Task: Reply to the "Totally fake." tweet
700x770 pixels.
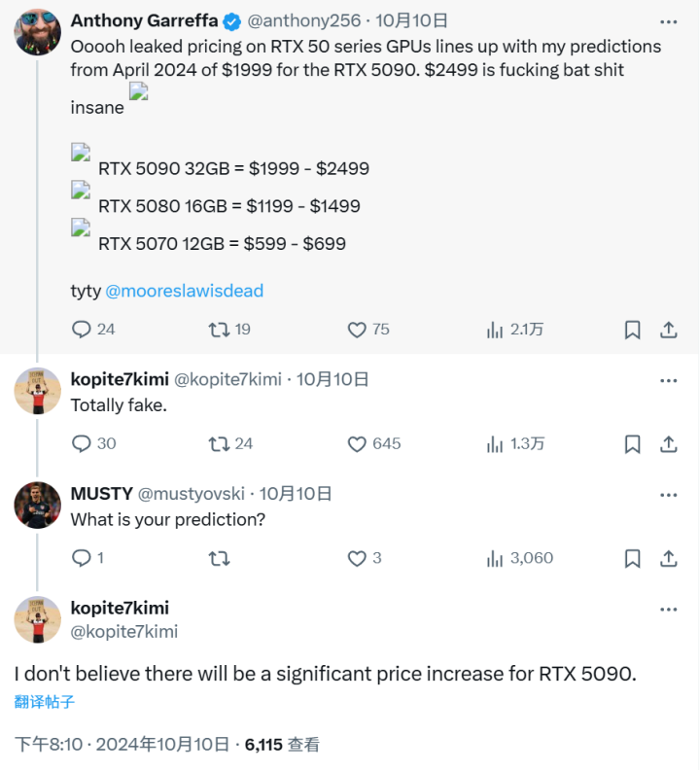Action: point(82,443)
